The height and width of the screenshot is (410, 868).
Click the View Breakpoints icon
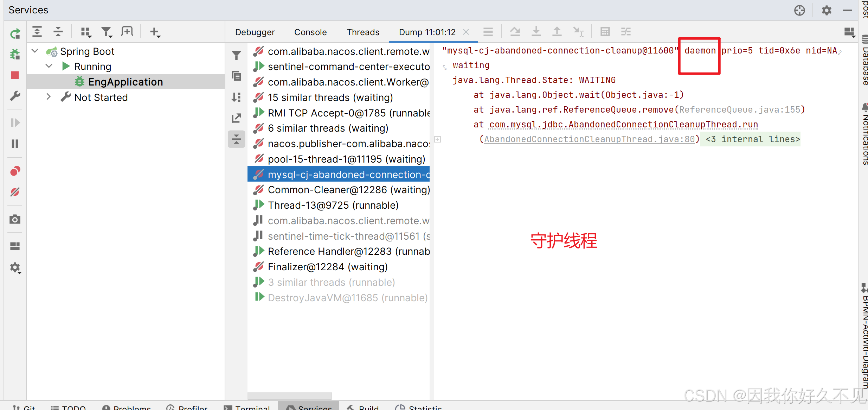(x=15, y=171)
